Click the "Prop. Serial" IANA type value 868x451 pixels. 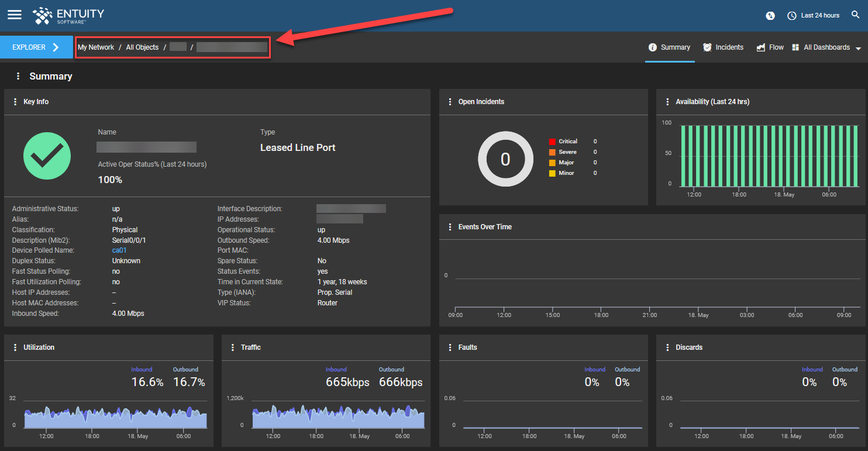click(x=335, y=292)
